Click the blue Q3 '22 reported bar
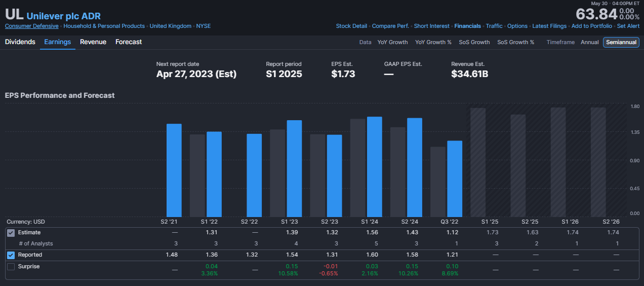The width and height of the screenshot is (644, 286). (x=455, y=179)
